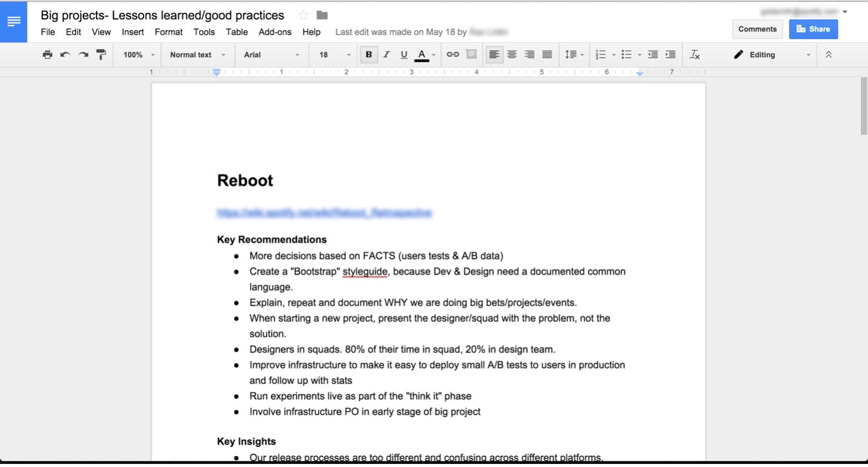The image size is (868, 467).
Task: Open the Editing mode dropdown
Action: click(771, 55)
